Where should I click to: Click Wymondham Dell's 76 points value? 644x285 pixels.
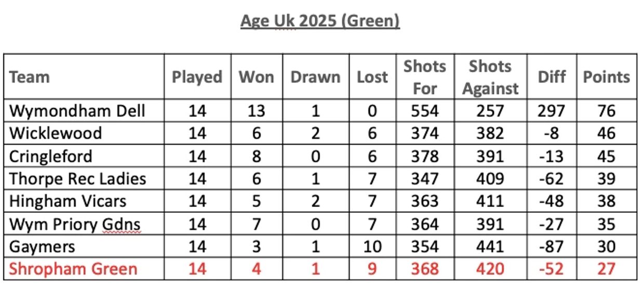pyautogui.click(x=606, y=111)
